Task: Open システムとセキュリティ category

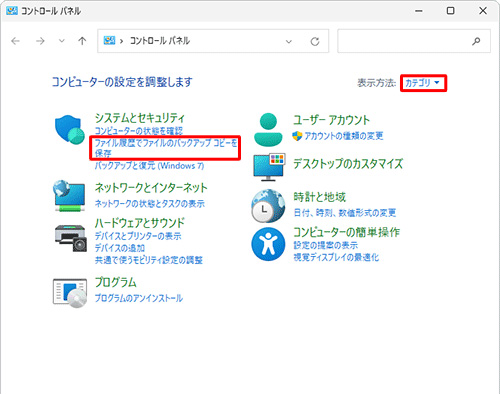Action: click(140, 118)
